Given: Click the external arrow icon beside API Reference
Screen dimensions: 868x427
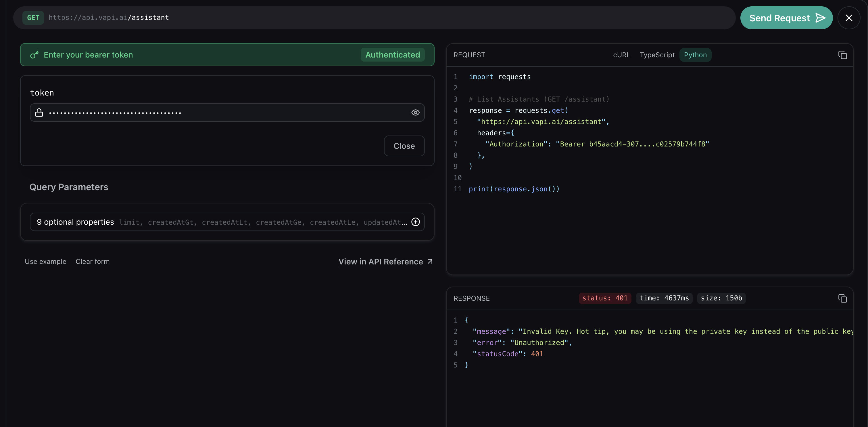Looking at the screenshot, I should click(x=430, y=262).
